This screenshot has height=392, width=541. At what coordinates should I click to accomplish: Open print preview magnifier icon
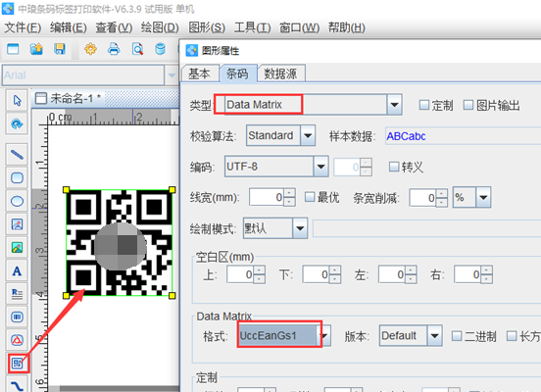(x=137, y=49)
